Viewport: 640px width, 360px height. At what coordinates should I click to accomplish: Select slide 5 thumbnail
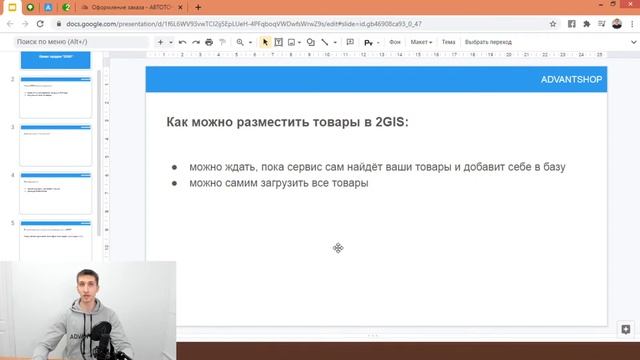click(x=56, y=240)
